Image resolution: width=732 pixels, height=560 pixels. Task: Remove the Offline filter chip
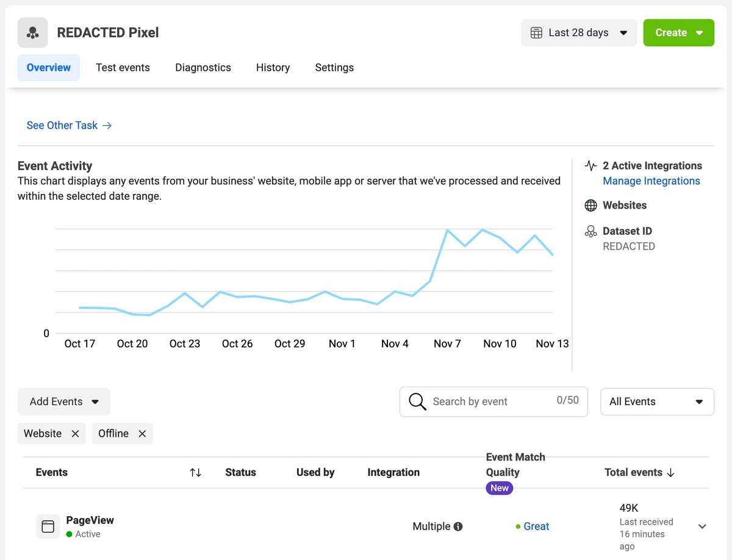pos(142,434)
